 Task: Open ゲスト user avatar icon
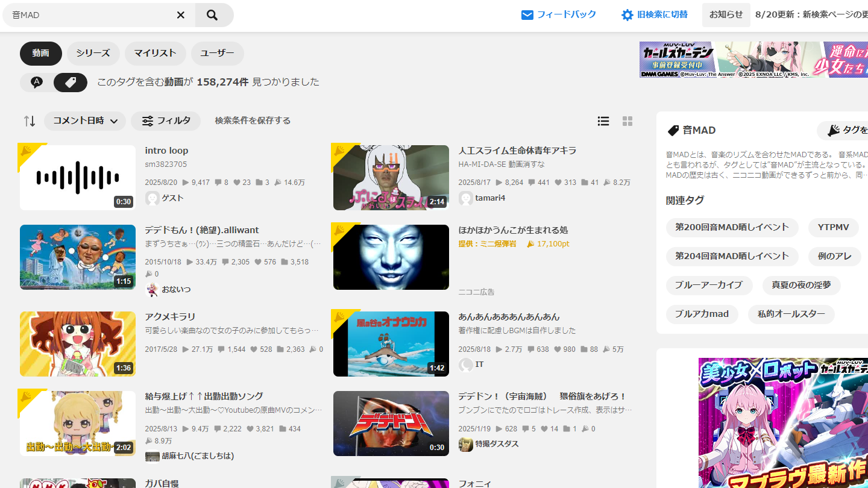[153, 198]
